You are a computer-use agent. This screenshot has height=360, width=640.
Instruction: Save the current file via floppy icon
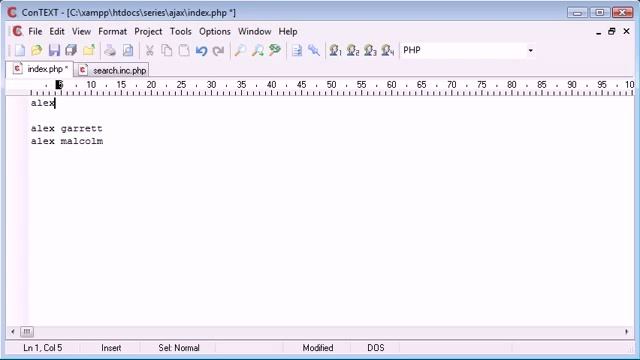point(54,51)
